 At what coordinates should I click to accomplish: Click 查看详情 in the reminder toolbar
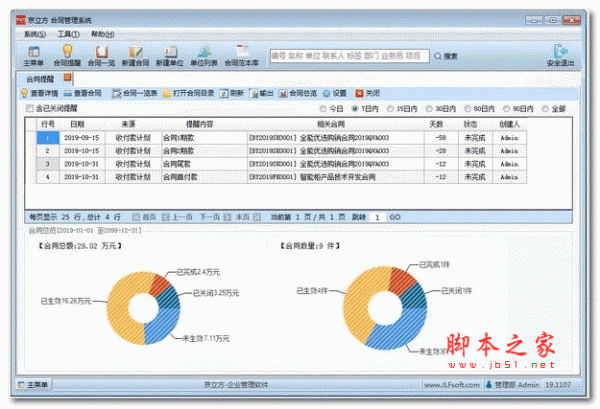pos(39,93)
